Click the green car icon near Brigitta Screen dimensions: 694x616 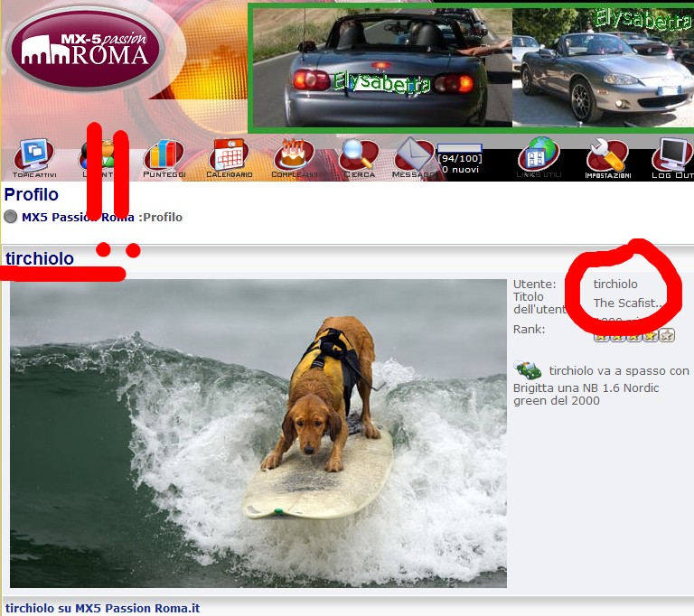[527, 370]
